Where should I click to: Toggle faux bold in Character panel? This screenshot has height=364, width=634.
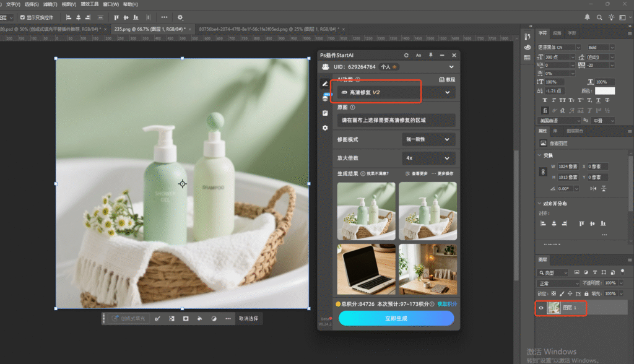[545, 100]
